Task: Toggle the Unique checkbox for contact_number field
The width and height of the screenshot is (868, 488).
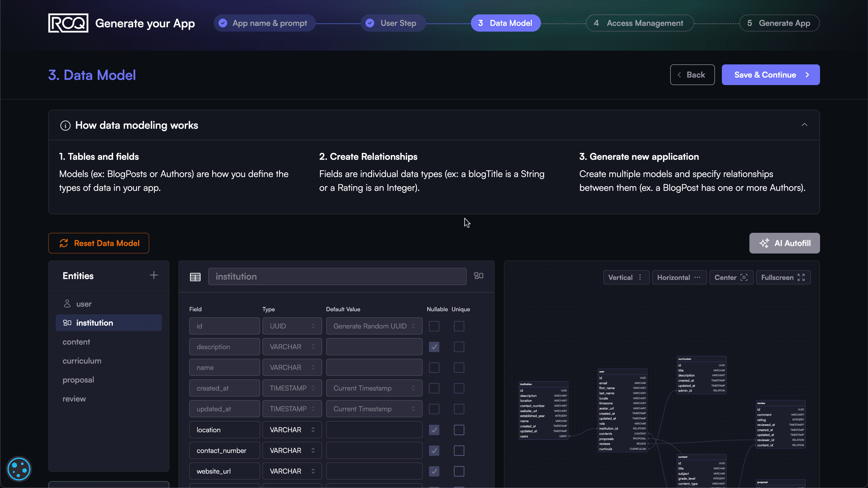Action: [x=459, y=450]
